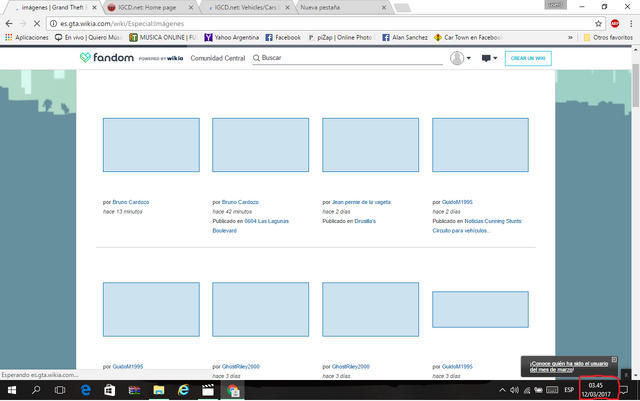This screenshot has width=640, height=401.
Task: Open Aplicaciones apps shortcut
Action: pos(27,38)
